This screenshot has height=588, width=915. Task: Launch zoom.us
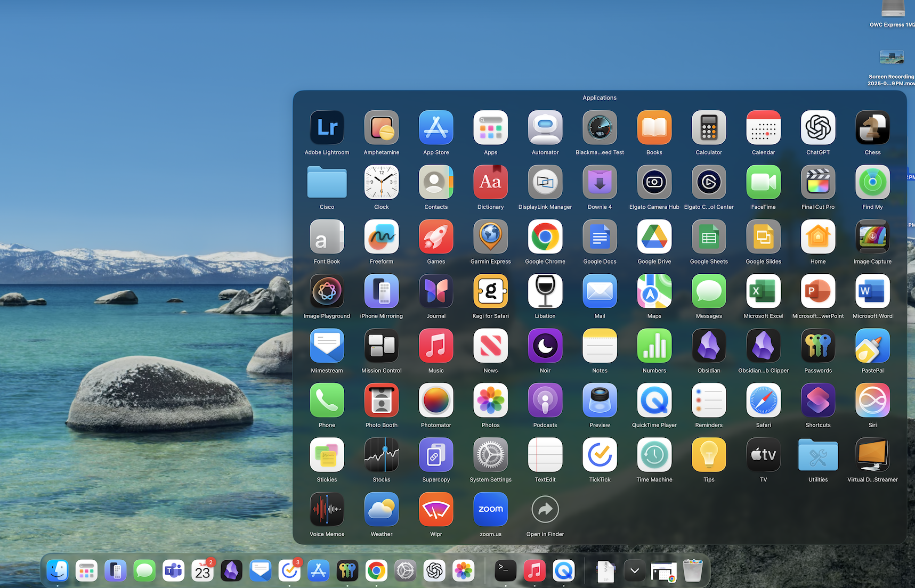tap(490, 509)
